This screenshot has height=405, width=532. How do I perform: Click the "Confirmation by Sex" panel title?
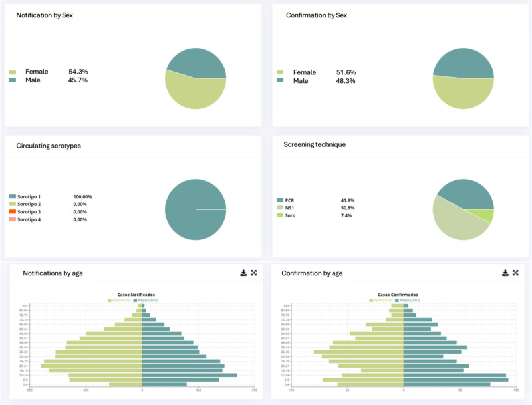point(317,15)
